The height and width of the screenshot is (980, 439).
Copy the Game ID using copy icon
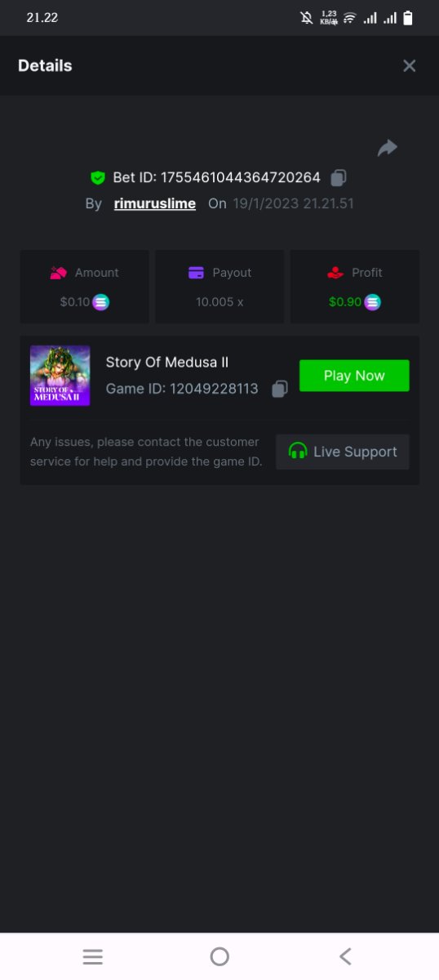point(279,389)
